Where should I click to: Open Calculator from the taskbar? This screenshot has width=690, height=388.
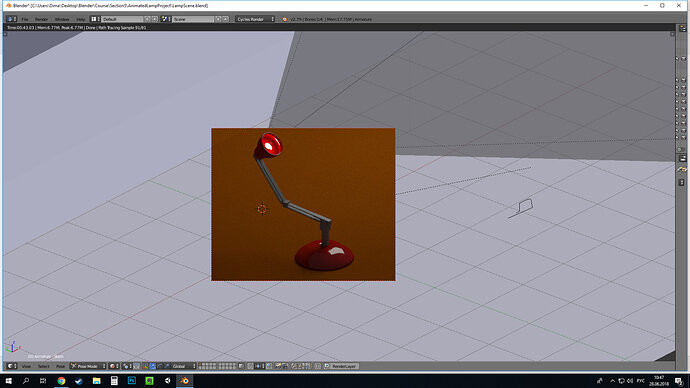coord(114,381)
